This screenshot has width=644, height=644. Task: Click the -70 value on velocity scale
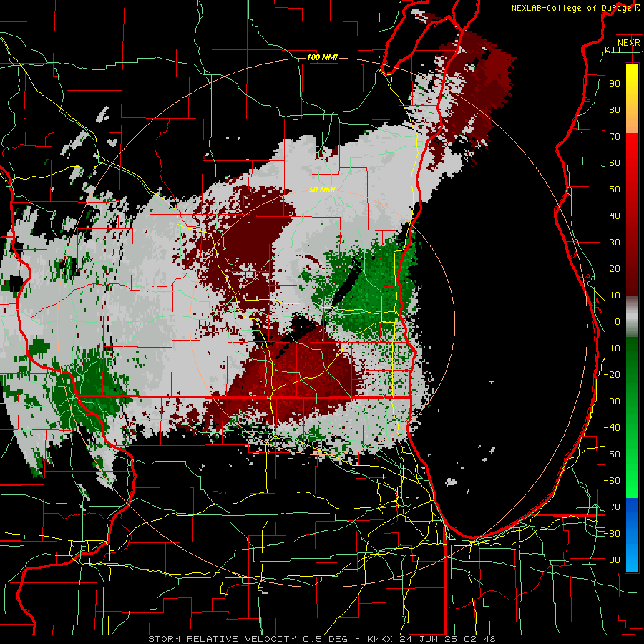click(612, 507)
